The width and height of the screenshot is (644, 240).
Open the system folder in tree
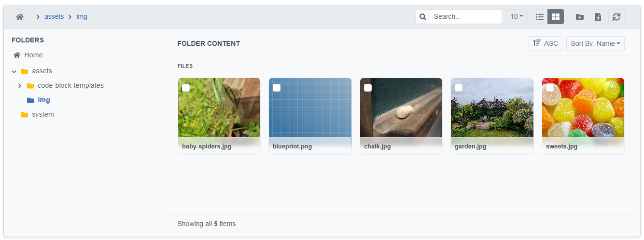[42, 115]
